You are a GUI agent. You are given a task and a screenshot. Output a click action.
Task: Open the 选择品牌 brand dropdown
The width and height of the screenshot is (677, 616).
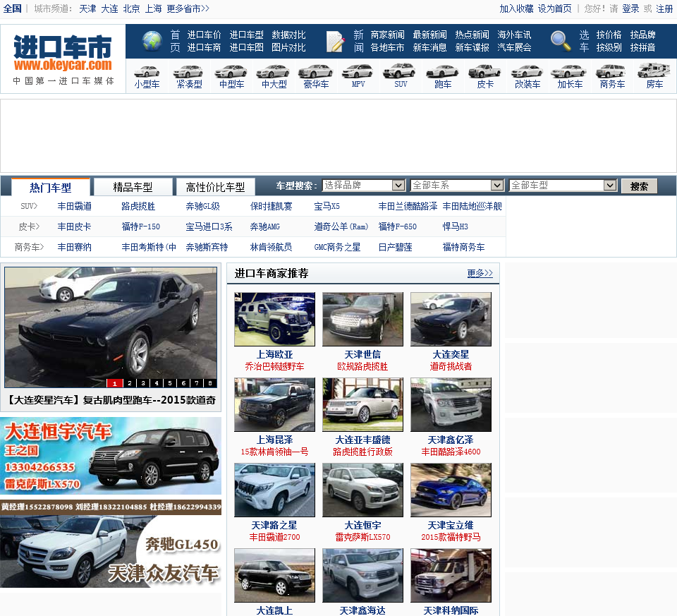pos(364,186)
